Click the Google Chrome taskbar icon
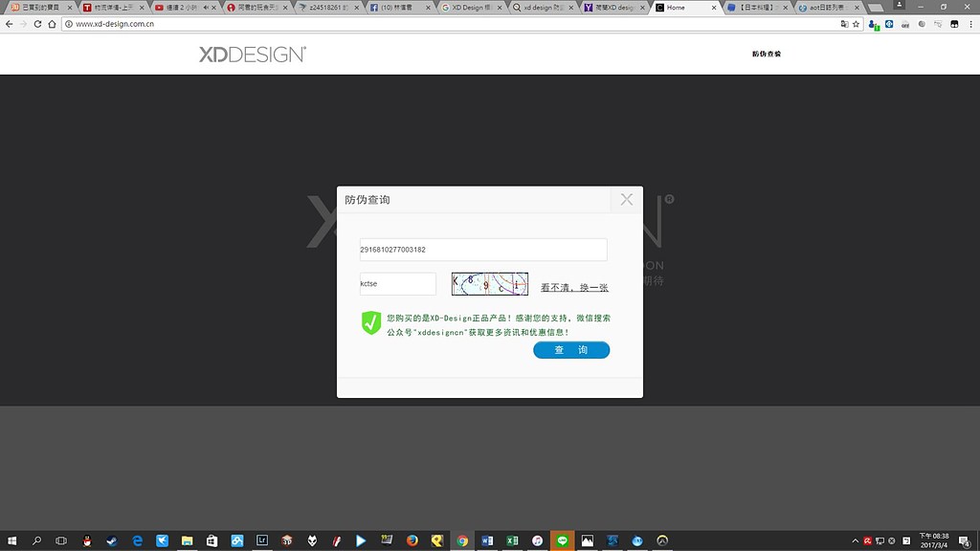980x551 pixels. 462,540
